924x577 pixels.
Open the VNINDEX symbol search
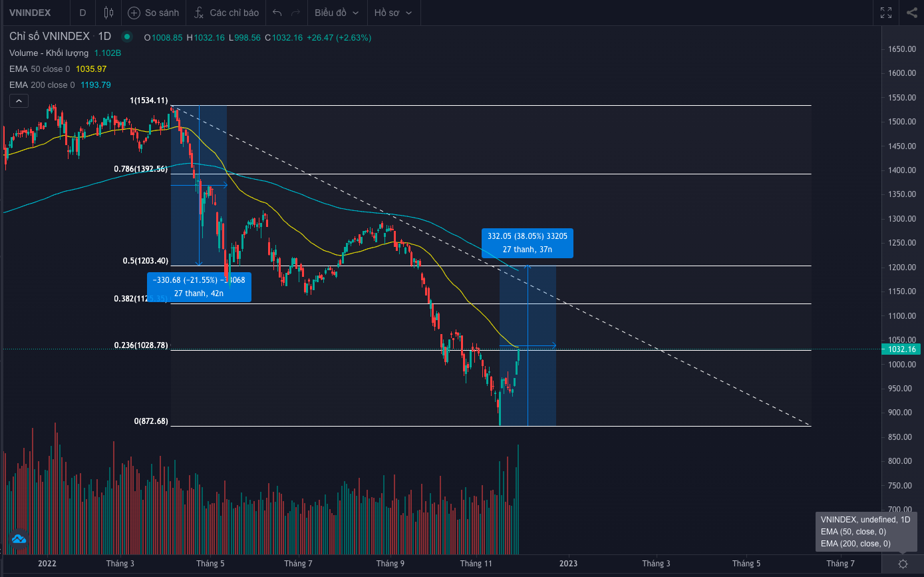30,13
